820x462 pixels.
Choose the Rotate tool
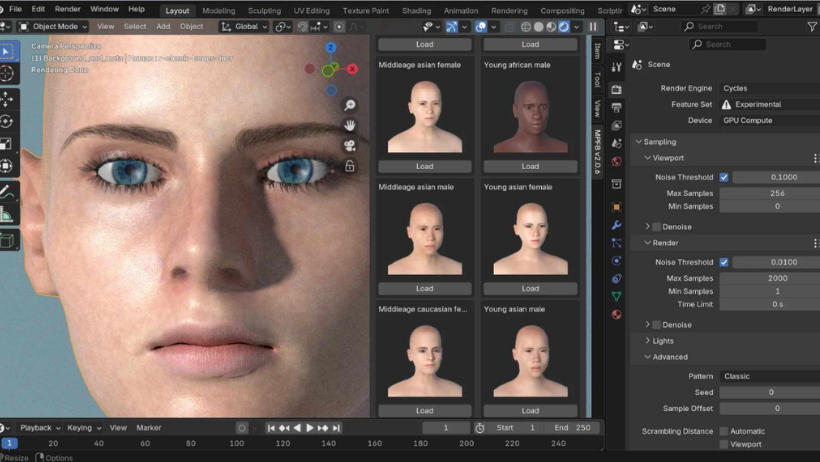coord(7,121)
